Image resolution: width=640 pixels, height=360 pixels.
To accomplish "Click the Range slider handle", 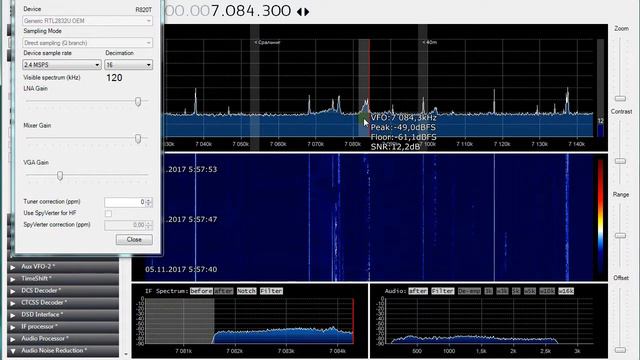I will pos(620,236).
